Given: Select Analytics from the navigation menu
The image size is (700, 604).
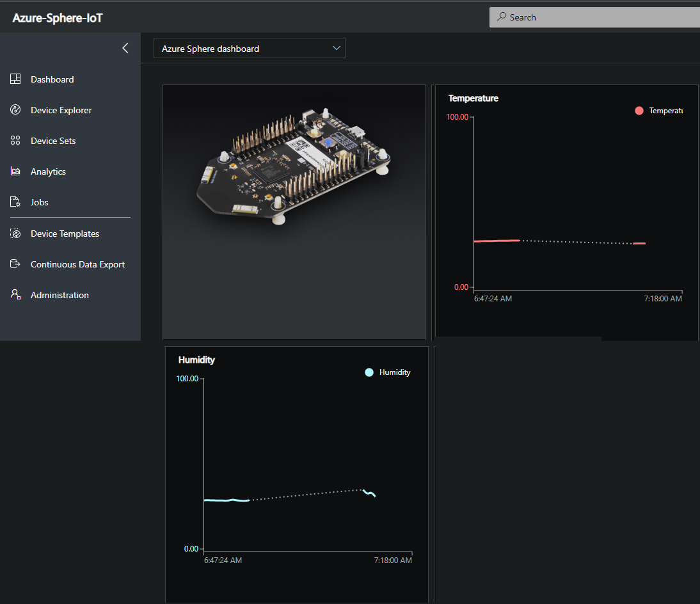Looking at the screenshot, I should coord(48,171).
